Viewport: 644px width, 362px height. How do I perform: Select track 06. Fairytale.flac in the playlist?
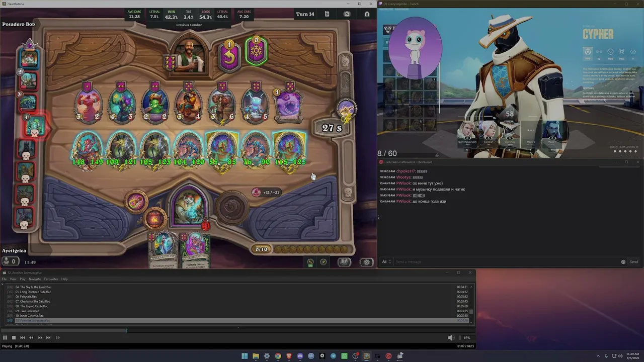click(x=236, y=297)
